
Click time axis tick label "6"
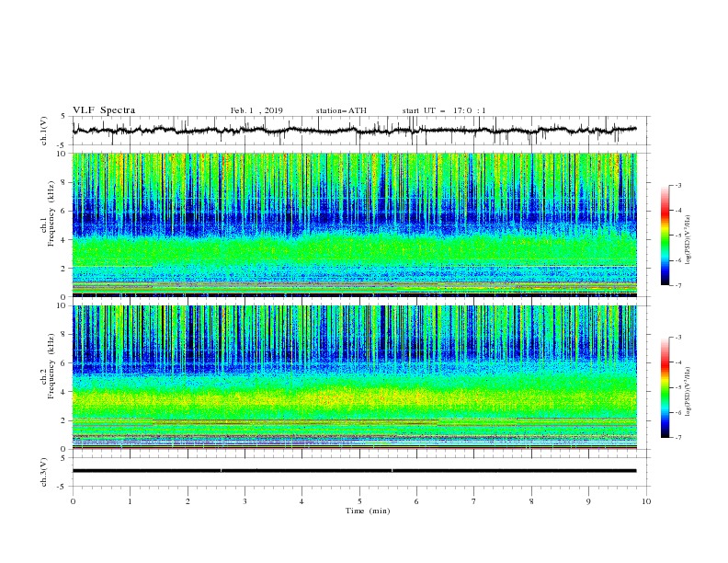pos(416,501)
